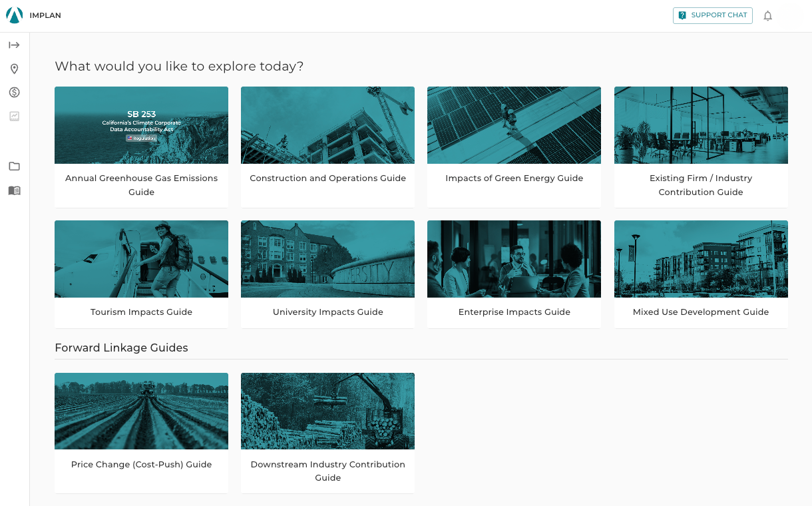The width and height of the screenshot is (812, 506).
Task: Open University Impacts Guide image
Action: [327, 259]
